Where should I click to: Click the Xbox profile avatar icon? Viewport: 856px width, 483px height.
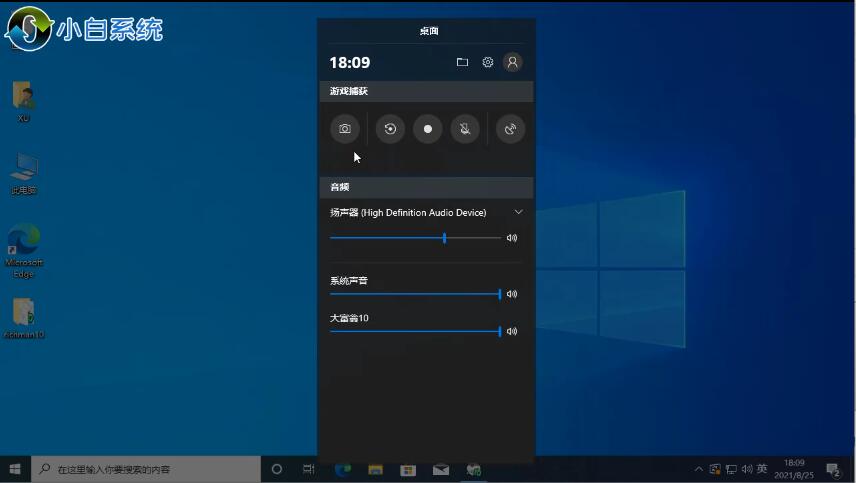click(x=513, y=62)
